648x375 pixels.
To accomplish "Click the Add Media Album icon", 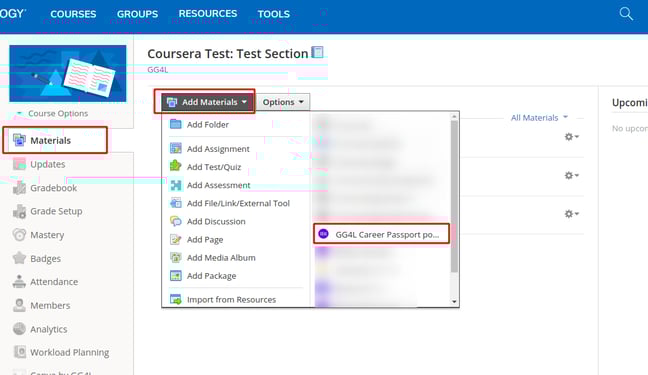I will point(176,258).
